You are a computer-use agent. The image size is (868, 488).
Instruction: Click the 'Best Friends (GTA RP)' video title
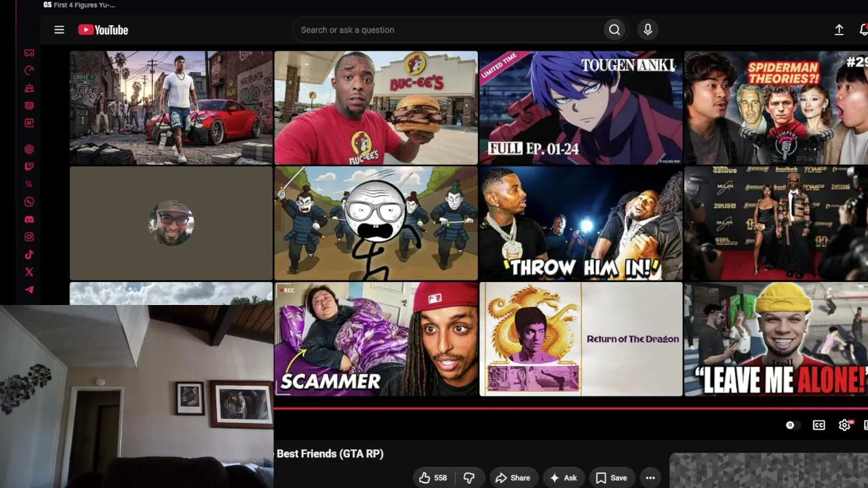point(330,453)
